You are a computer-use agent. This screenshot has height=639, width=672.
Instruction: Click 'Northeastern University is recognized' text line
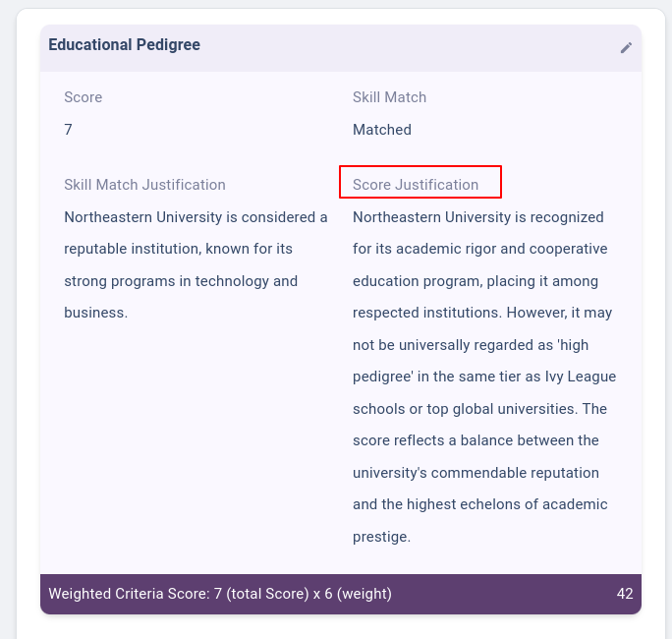point(477,217)
